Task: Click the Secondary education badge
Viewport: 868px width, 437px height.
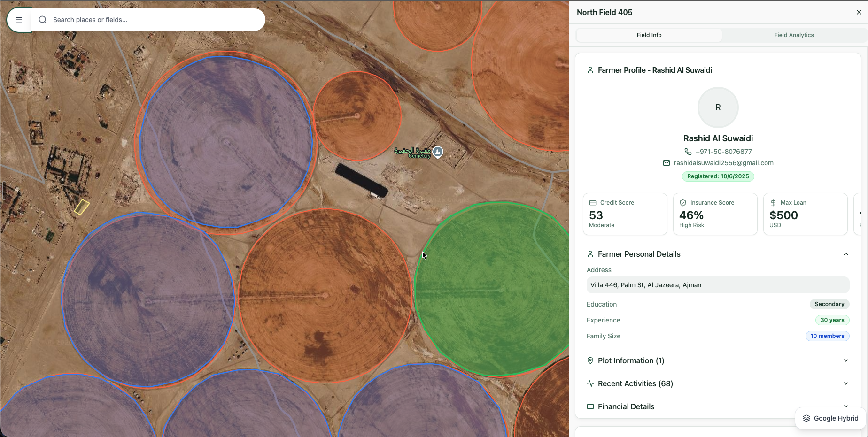Action: (829, 304)
